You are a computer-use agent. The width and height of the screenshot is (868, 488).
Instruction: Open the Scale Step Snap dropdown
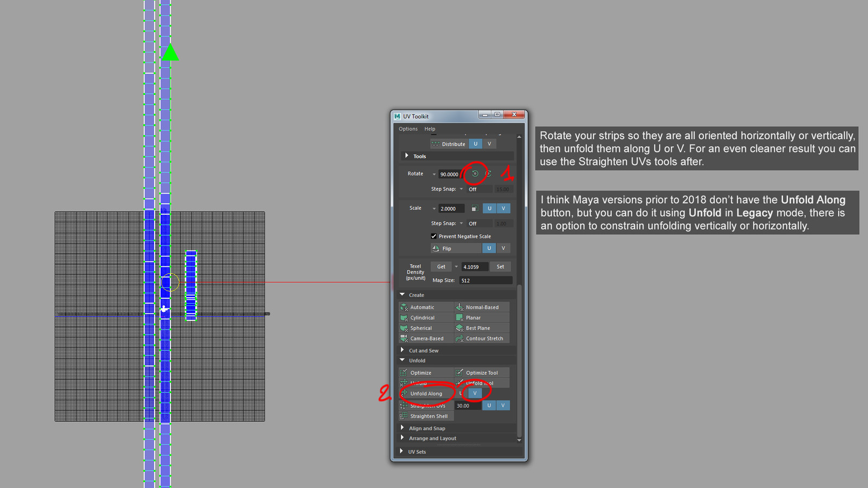(x=462, y=223)
